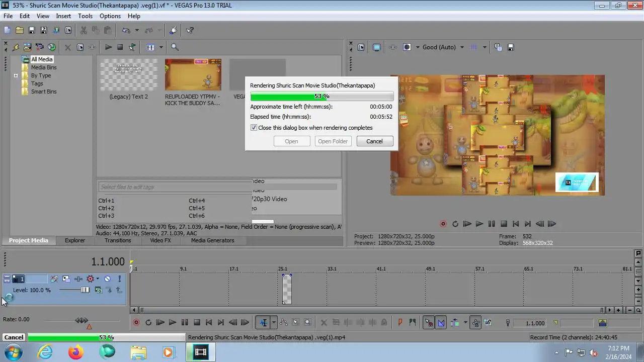Click the Search Media Bins magnifier
Viewport: 644px width, 362px height.
click(x=175, y=47)
